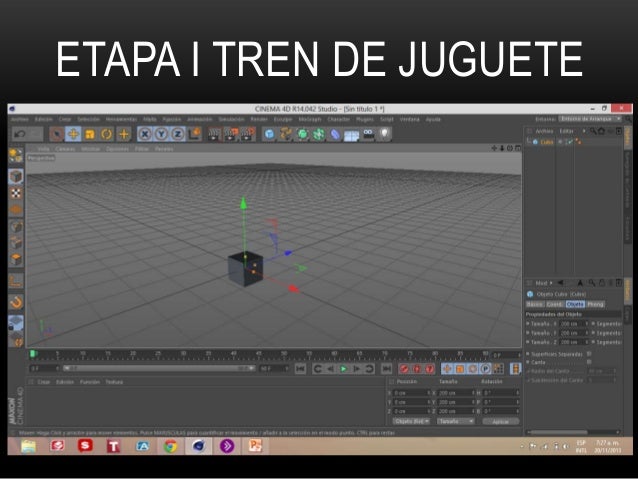
Task: Click the Undo arrow icon
Action: (x=20, y=134)
